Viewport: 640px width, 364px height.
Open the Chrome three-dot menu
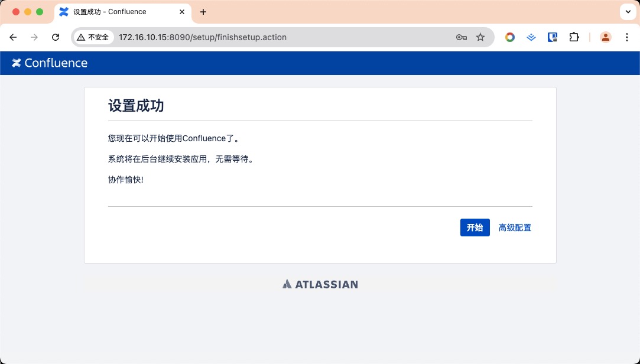point(627,37)
